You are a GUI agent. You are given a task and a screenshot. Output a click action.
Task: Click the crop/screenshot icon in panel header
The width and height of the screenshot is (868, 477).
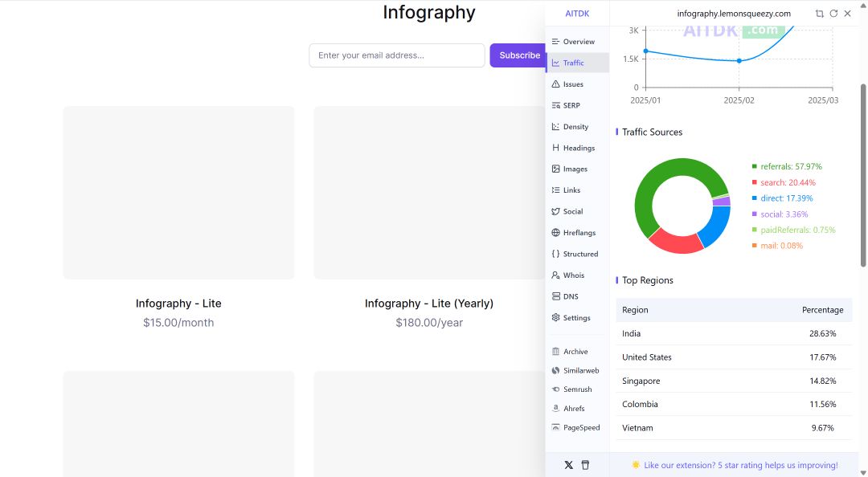coord(819,14)
